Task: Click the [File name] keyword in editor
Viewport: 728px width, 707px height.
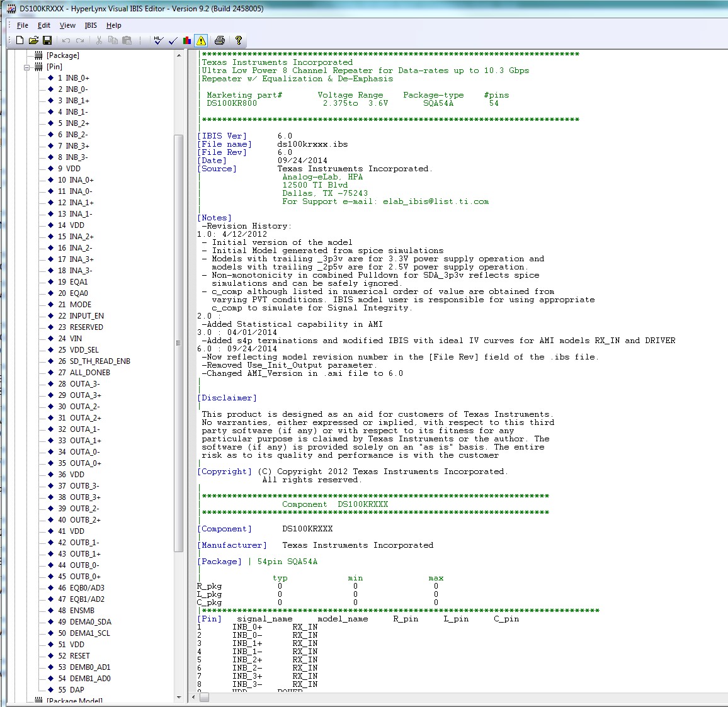Action: tap(225, 144)
